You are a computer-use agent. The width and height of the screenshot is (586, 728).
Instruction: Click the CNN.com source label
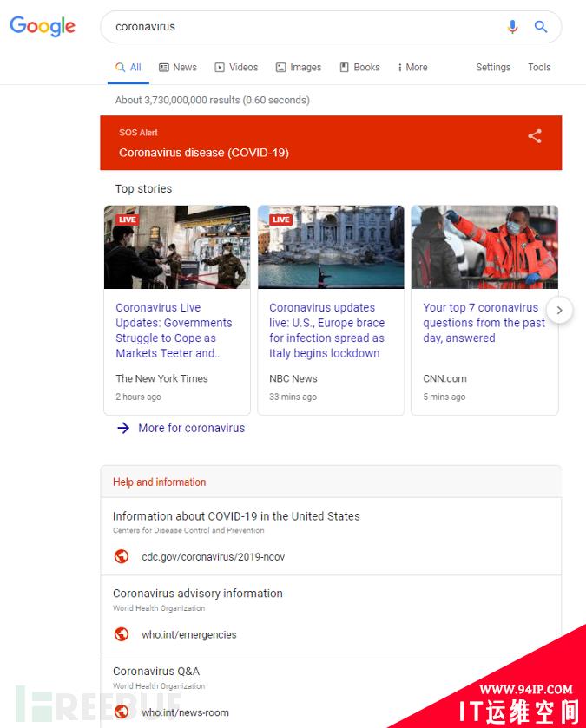click(x=444, y=378)
